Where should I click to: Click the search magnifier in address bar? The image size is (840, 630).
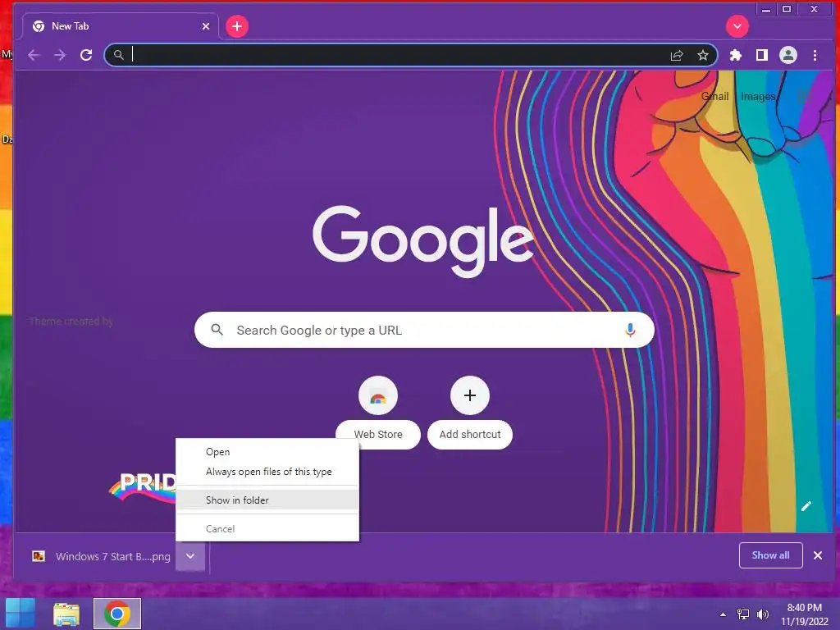tap(118, 55)
